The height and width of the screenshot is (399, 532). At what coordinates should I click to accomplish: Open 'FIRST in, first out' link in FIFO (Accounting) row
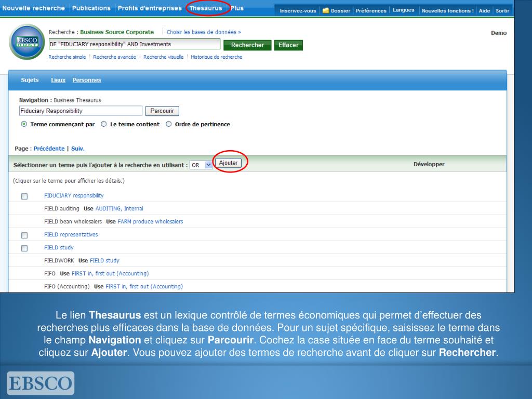coord(144,286)
